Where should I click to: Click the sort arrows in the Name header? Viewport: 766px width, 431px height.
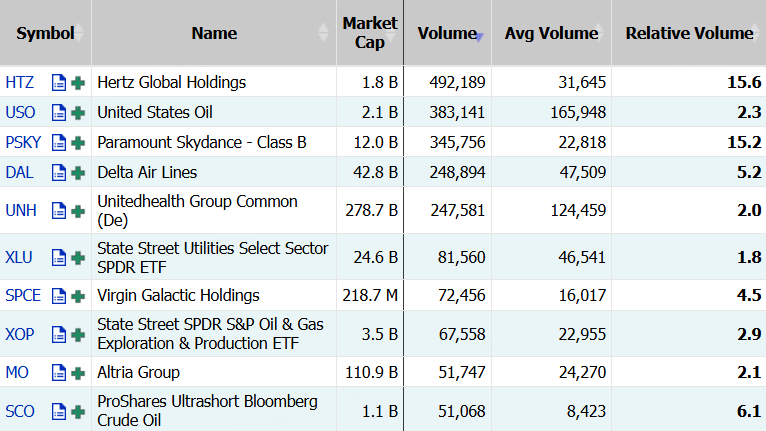pos(322,33)
